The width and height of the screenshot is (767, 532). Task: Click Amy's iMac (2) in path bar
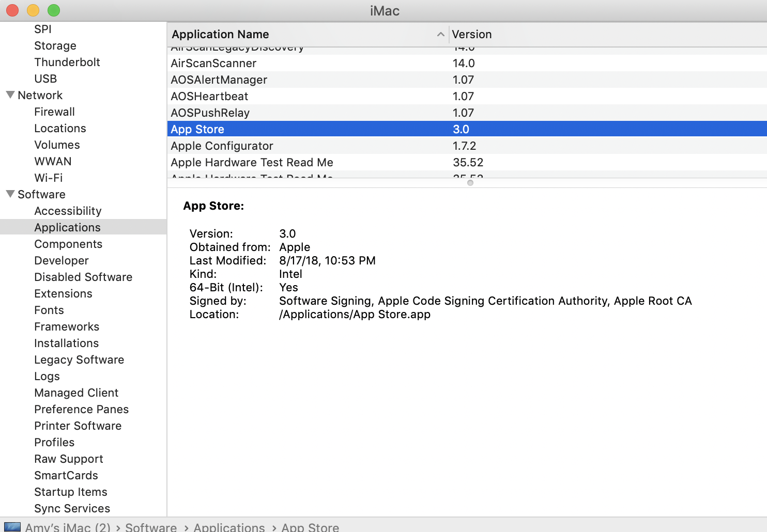(68, 527)
